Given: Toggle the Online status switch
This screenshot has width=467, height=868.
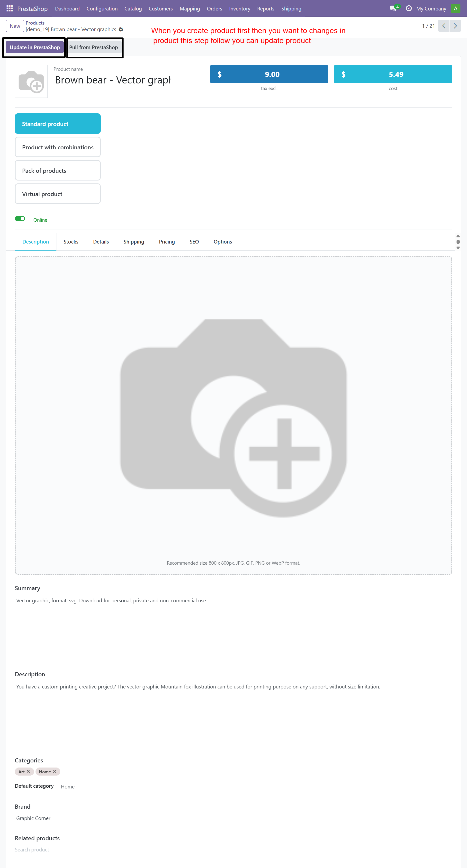Looking at the screenshot, I should coord(20,219).
